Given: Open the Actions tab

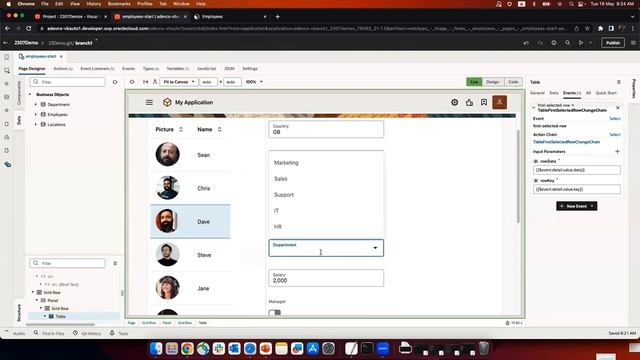Looking at the screenshot, I should [x=63, y=69].
